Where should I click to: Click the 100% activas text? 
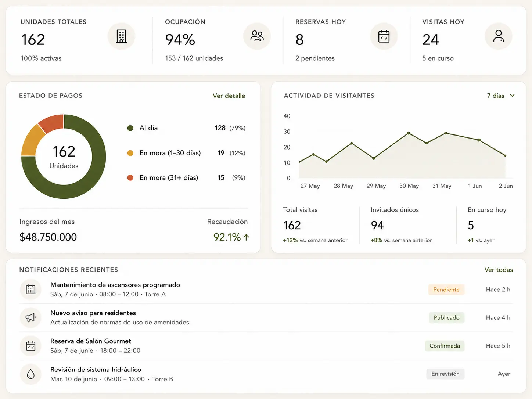[x=41, y=58]
